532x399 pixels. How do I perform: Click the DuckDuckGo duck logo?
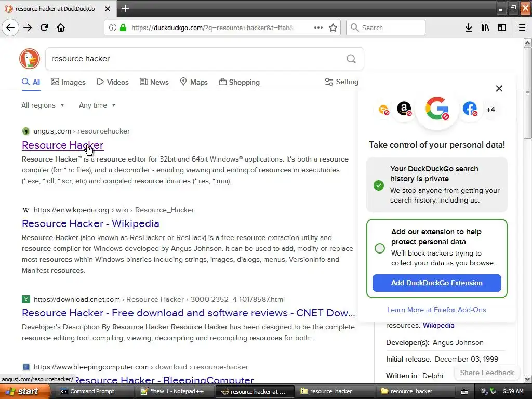(30, 58)
